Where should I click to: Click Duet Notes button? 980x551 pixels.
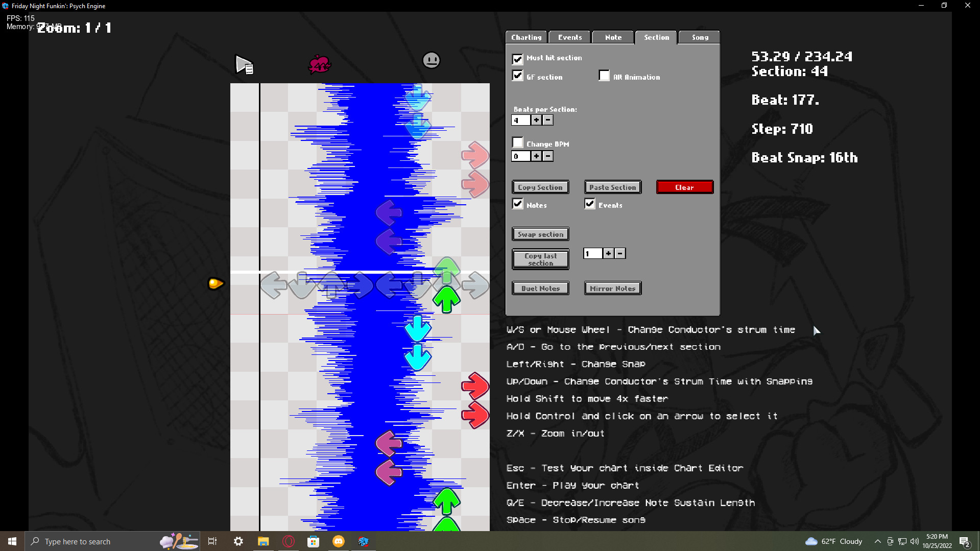click(540, 289)
